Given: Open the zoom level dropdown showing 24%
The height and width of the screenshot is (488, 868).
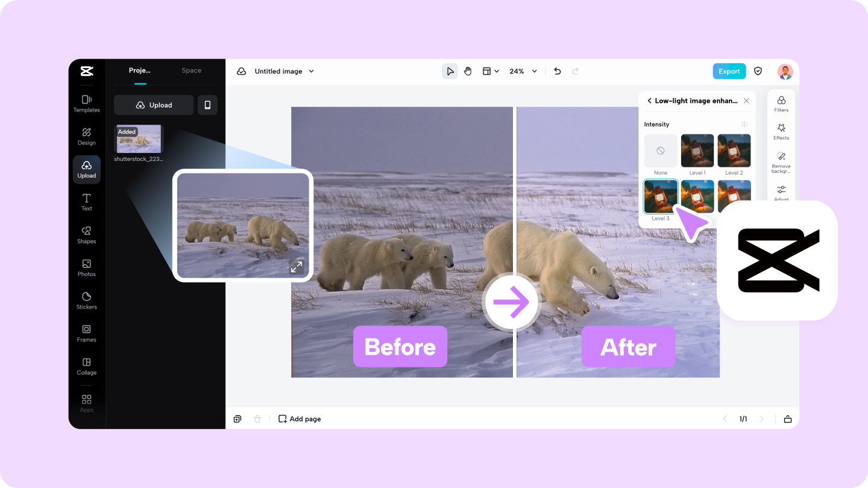Looking at the screenshot, I should tap(522, 70).
